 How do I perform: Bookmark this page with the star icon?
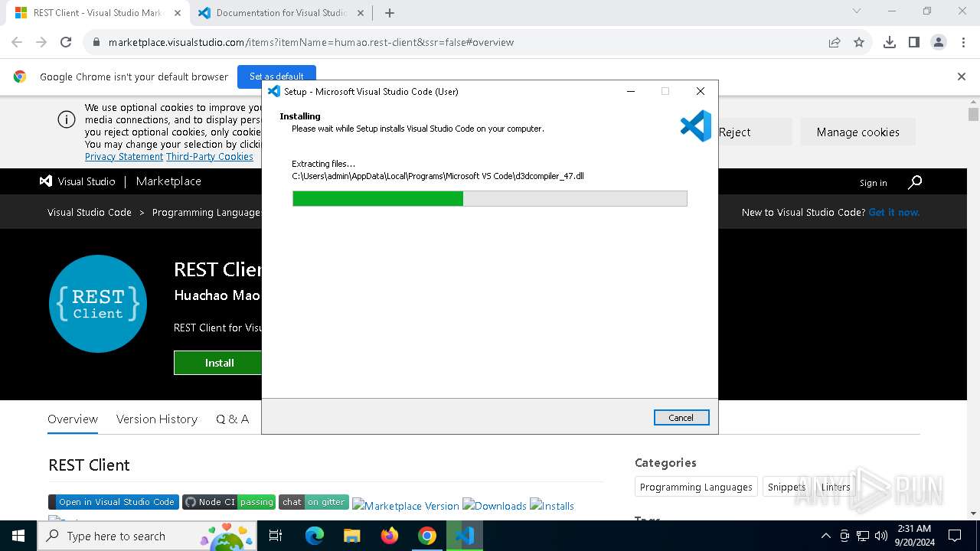(x=859, y=42)
